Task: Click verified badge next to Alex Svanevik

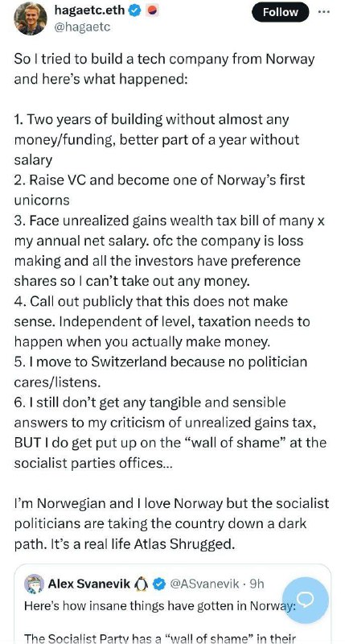Action: point(158,584)
